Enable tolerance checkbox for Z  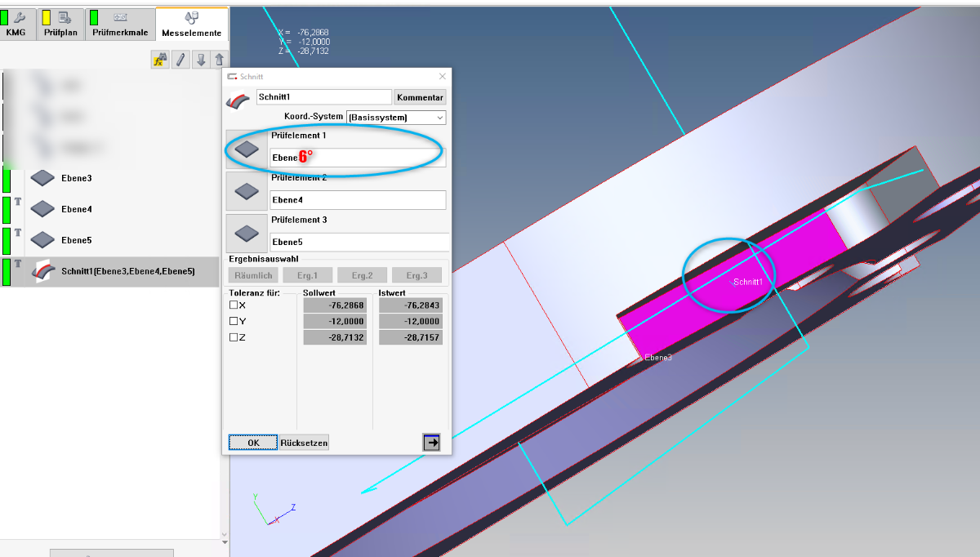pyautogui.click(x=234, y=337)
